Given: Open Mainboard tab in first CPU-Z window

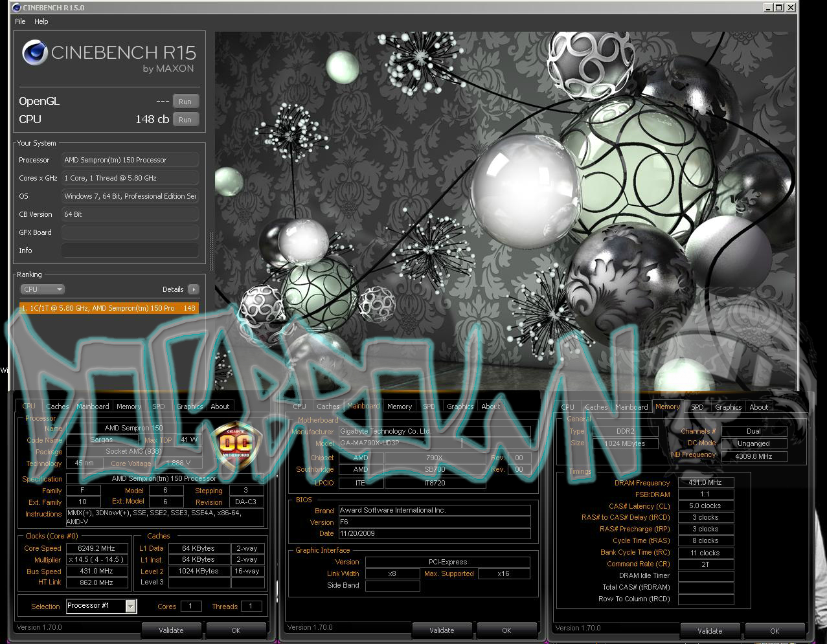Looking at the screenshot, I should tap(93, 406).
